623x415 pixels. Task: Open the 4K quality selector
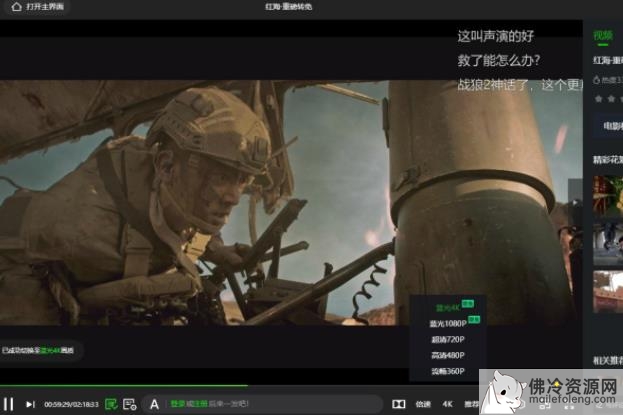coord(446,404)
